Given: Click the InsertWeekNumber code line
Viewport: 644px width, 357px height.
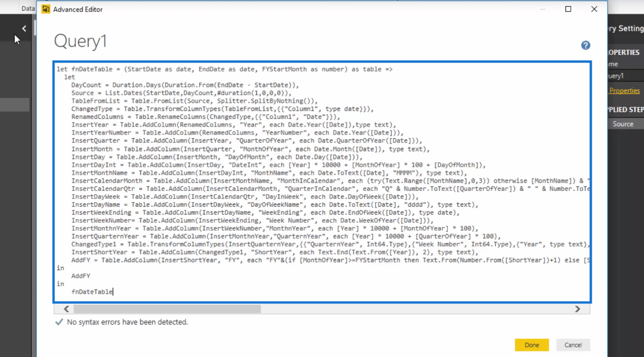Looking at the screenshot, I should [252, 220].
